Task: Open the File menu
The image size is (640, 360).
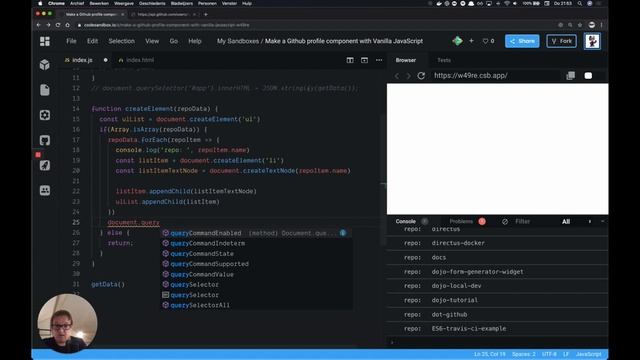Action: coord(71,41)
